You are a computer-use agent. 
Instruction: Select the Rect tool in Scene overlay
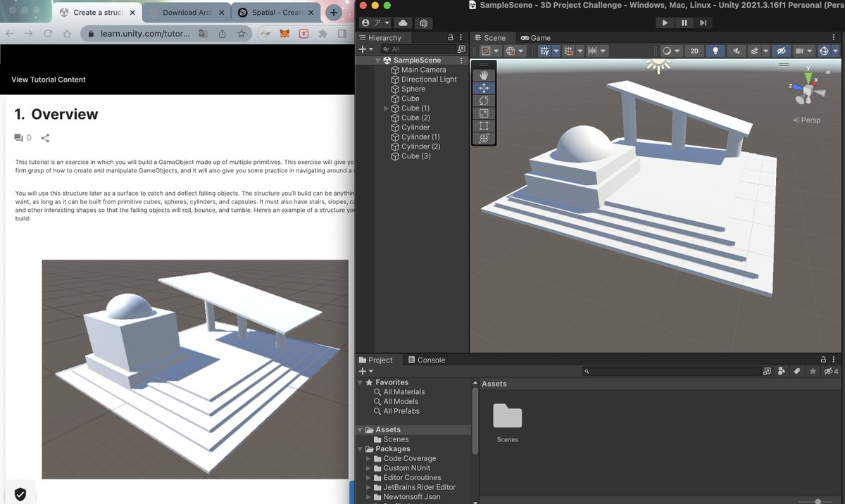pyautogui.click(x=483, y=126)
